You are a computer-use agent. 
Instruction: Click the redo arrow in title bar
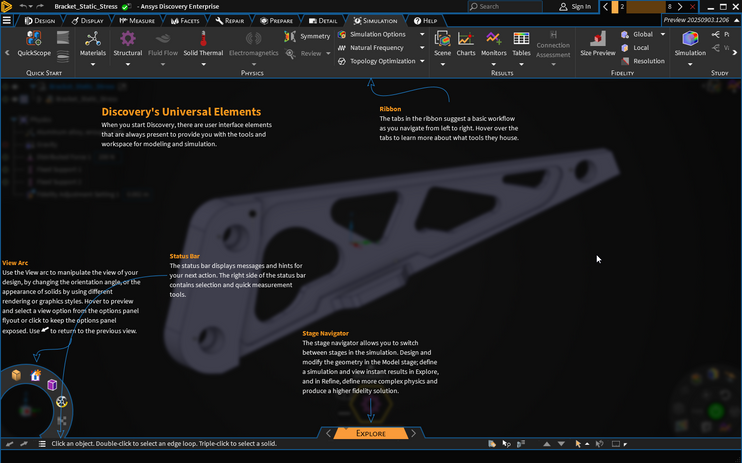40,6
